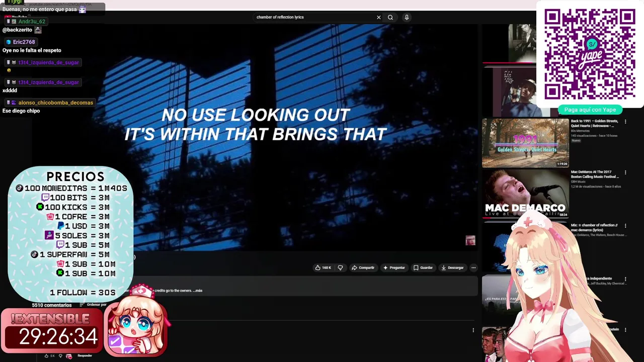Screen dimensions: 644x362
Task: Open 'Mix: chamber of reflection // mac demarco' title
Action: tap(594, 228)
